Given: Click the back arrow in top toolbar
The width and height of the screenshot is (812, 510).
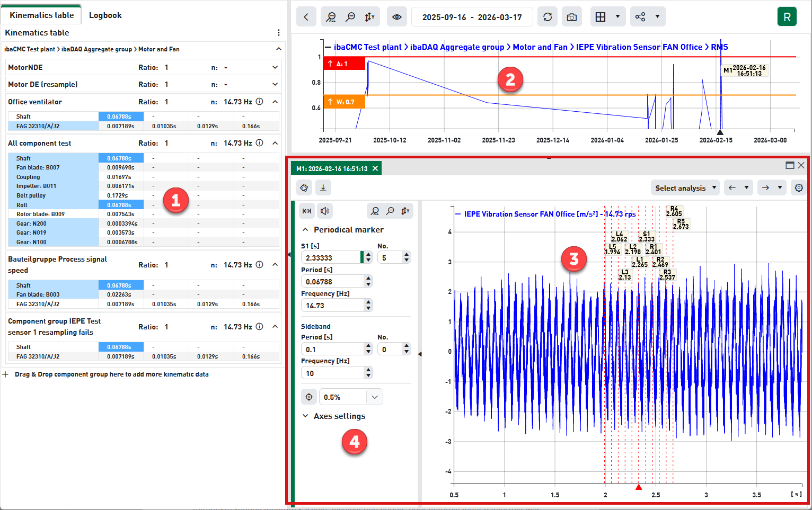Looking at the screenshot, I should click(x=306, y=17).
